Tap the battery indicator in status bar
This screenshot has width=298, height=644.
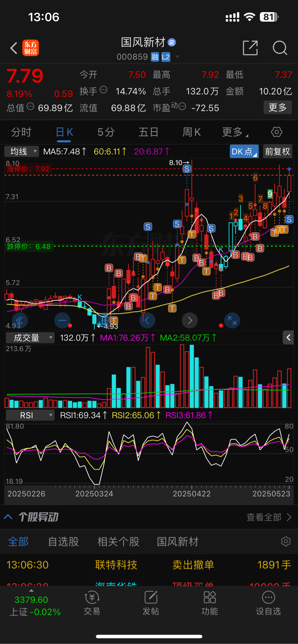(270, 17)
